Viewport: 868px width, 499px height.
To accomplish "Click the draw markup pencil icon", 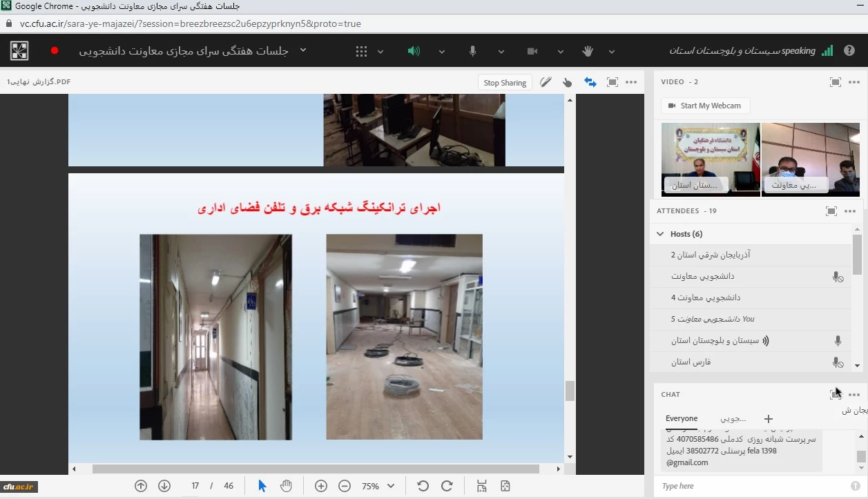I will click(x=546, y=82).
